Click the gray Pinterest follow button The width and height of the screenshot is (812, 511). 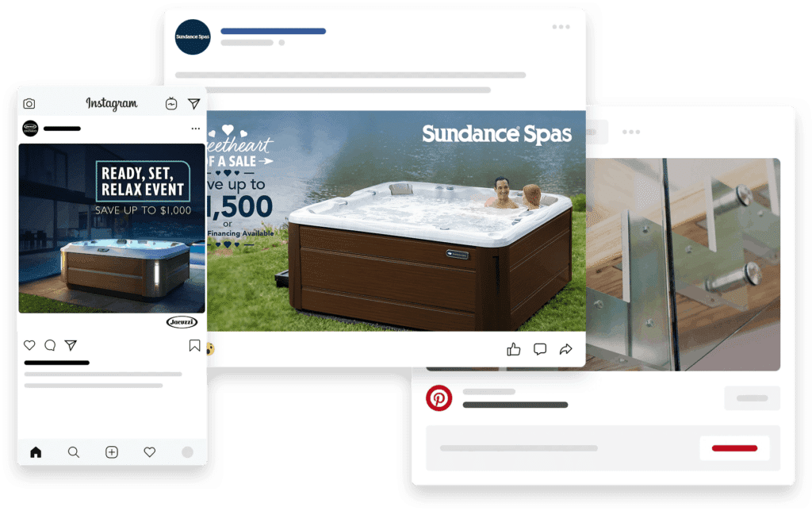coord(752,398)
